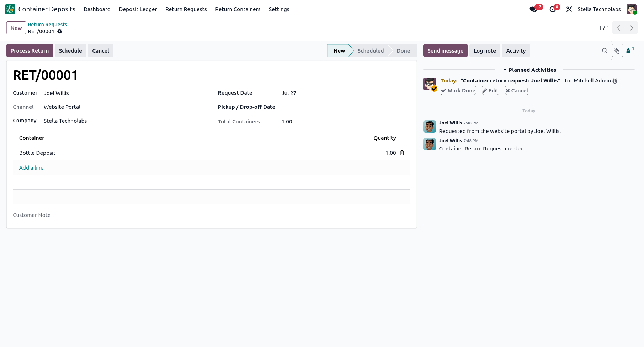Open the user avatar menu at top right
Screen dimensions: 644x347
tap(632, 9)
